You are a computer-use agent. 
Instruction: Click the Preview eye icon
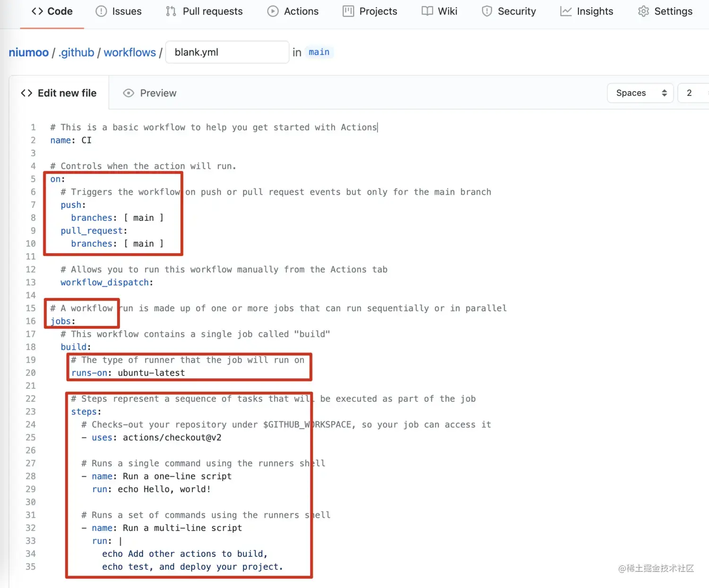click(129, 93)
